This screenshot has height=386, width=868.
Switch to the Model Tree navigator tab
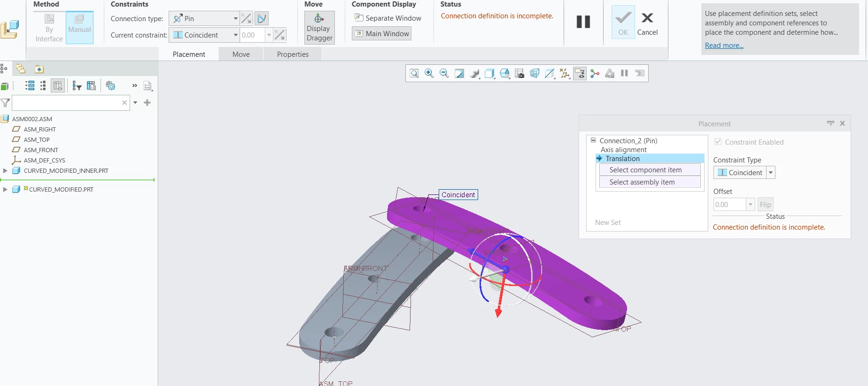[4, 69]
